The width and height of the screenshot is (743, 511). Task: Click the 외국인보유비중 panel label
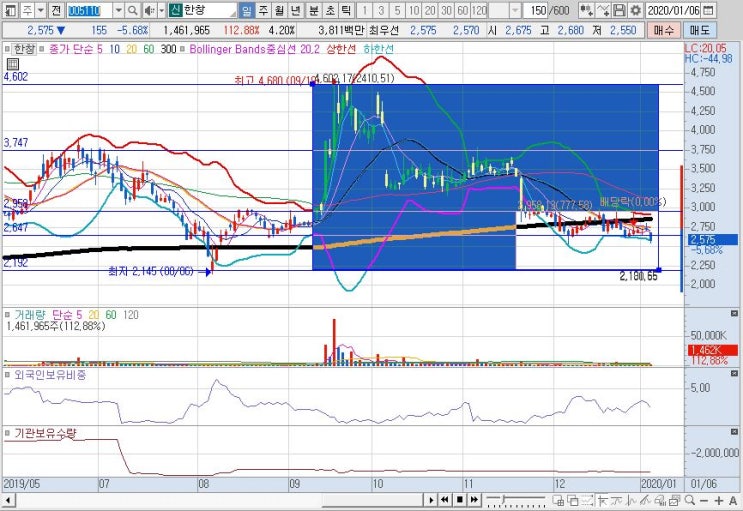tap(50, 375)
